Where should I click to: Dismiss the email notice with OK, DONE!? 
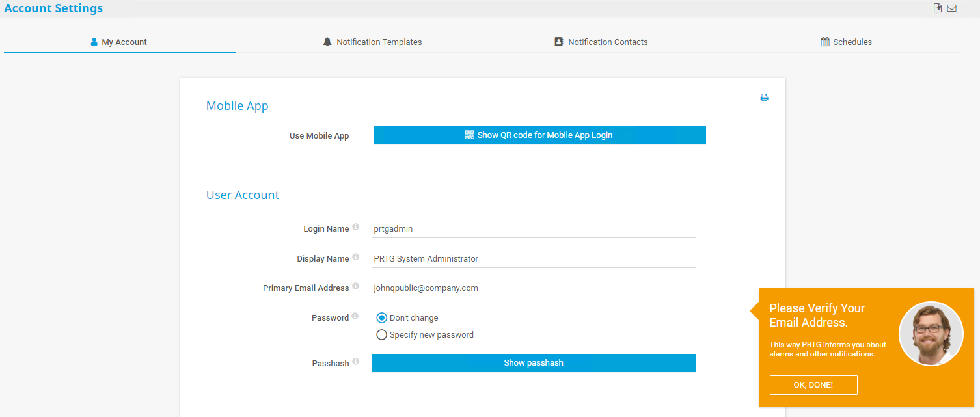click(813, 385)
